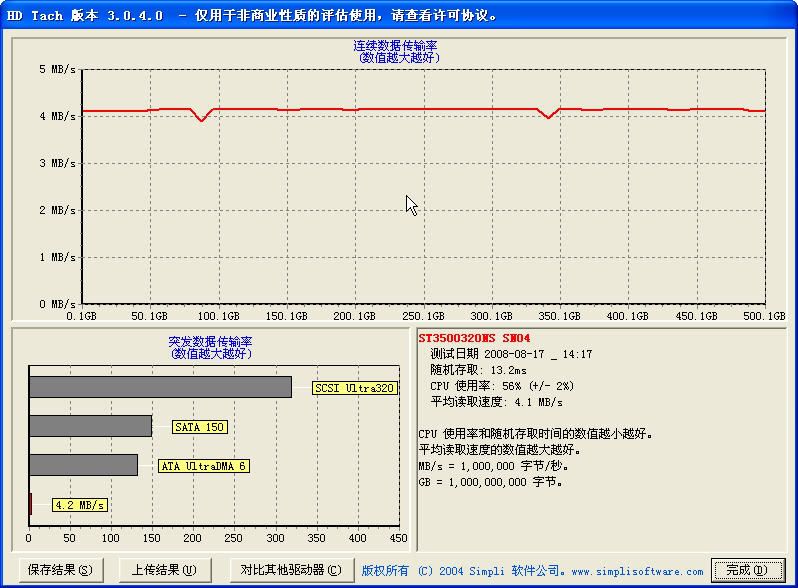Click the 版权所有 copyright text
The height and width of the screenshot is (588, 798).
click(x=386, y=571)
